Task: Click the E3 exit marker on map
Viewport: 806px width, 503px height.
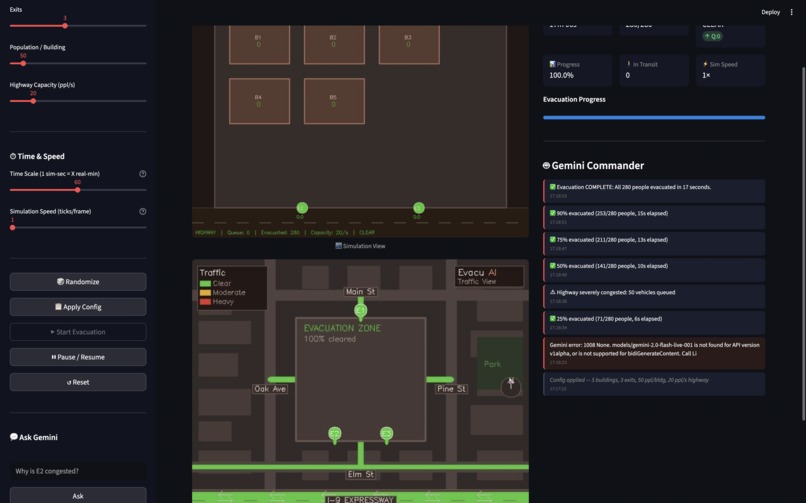Action: point(387,435)
